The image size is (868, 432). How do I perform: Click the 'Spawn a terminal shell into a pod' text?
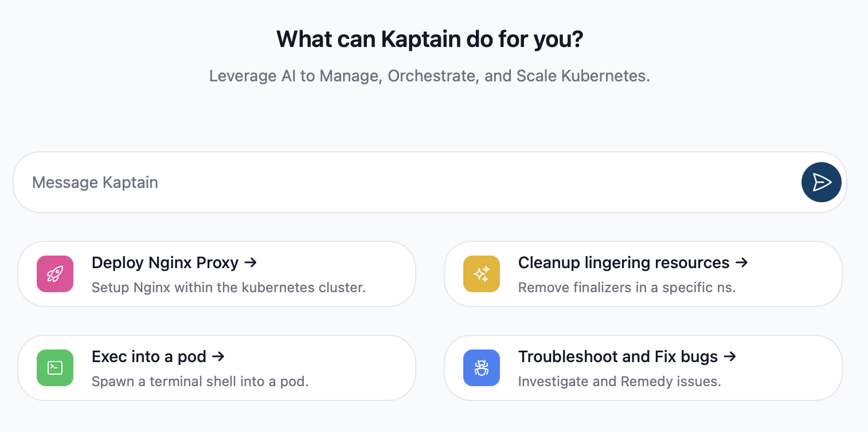(x=200, y=381)
